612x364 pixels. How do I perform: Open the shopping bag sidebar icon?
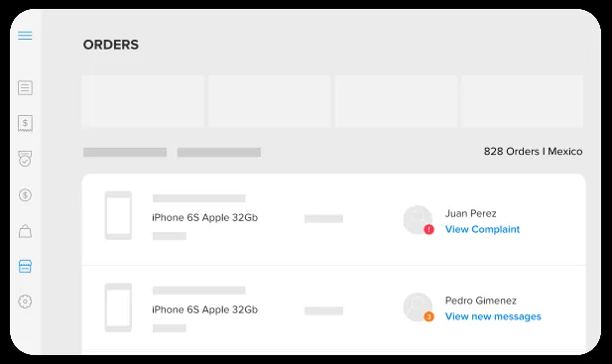coord(25,231)
